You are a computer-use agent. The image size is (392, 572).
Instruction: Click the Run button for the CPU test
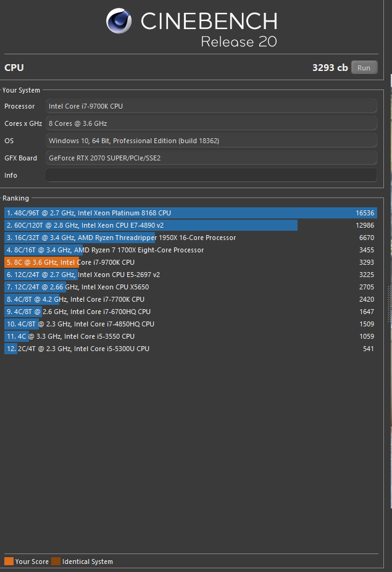[x=364, y=67]
